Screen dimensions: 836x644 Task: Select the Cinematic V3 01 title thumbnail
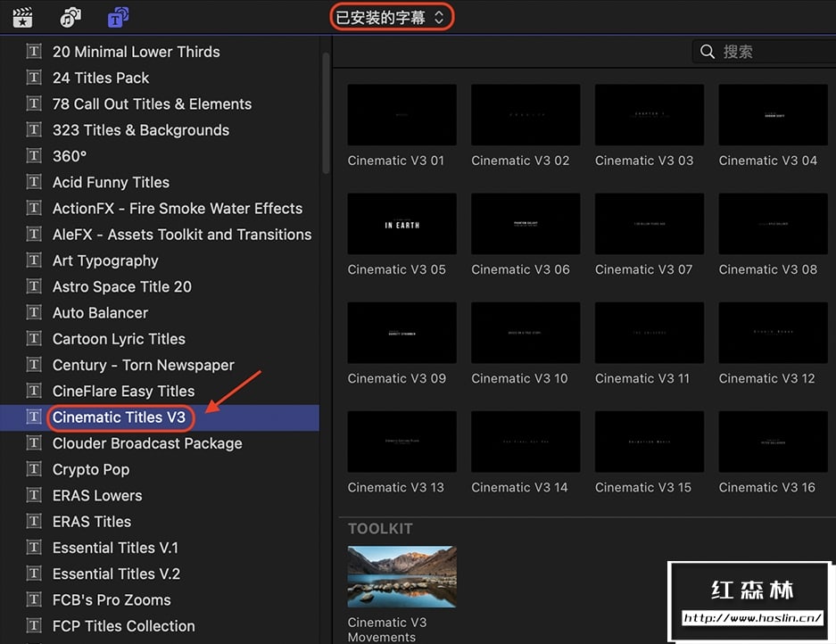[x=402, y=115]
